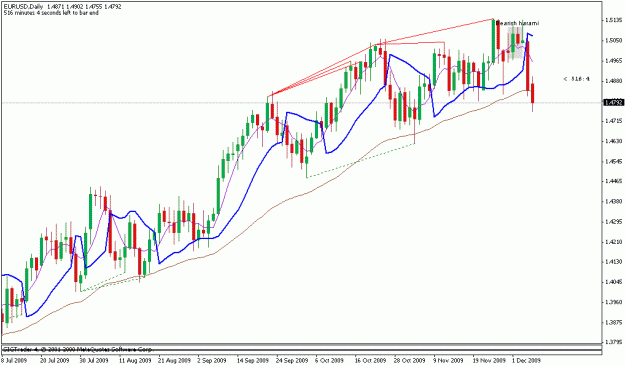Click the '< 516:4' countdown label
Viewport: 625px width, 365px height.
pyautogui.click(x=576, y=79)
